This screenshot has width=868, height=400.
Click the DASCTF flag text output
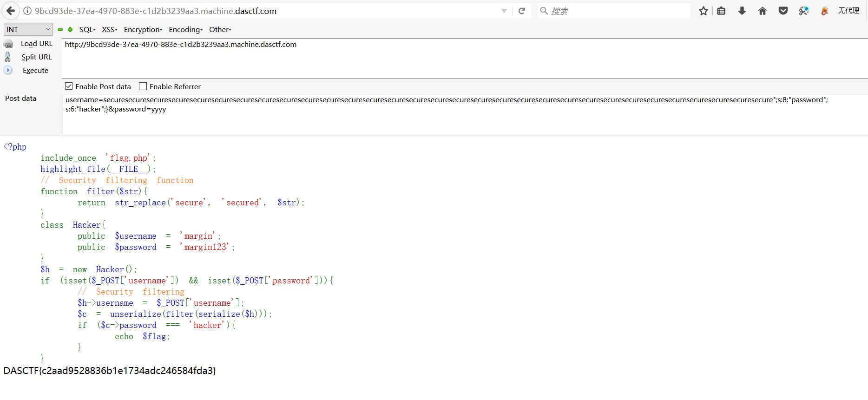click(110, 370)
